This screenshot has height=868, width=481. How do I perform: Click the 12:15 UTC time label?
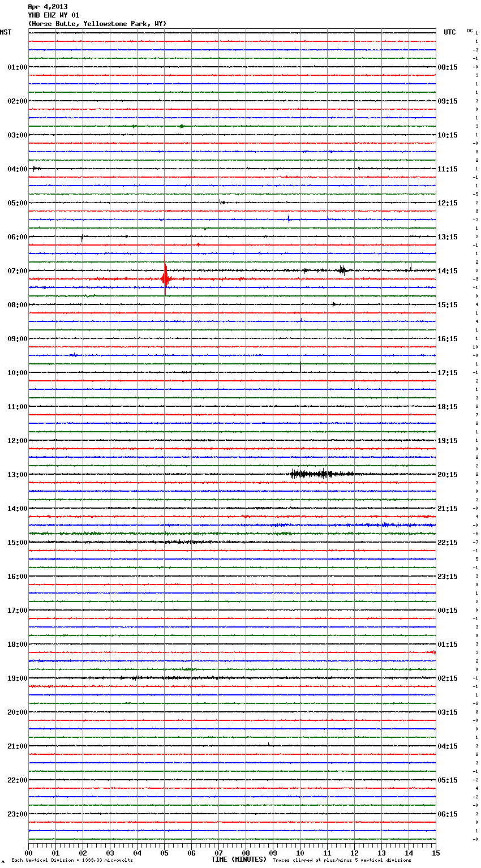coord(448,203)
